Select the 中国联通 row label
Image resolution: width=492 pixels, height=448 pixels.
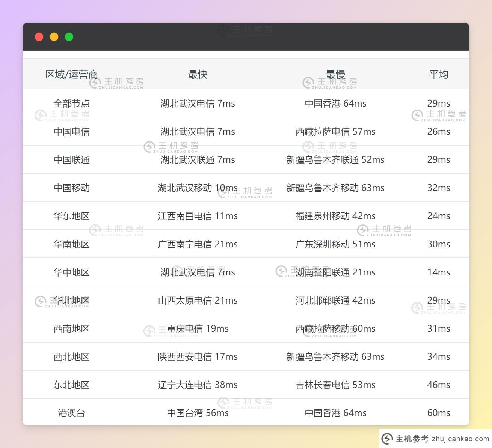72,159
